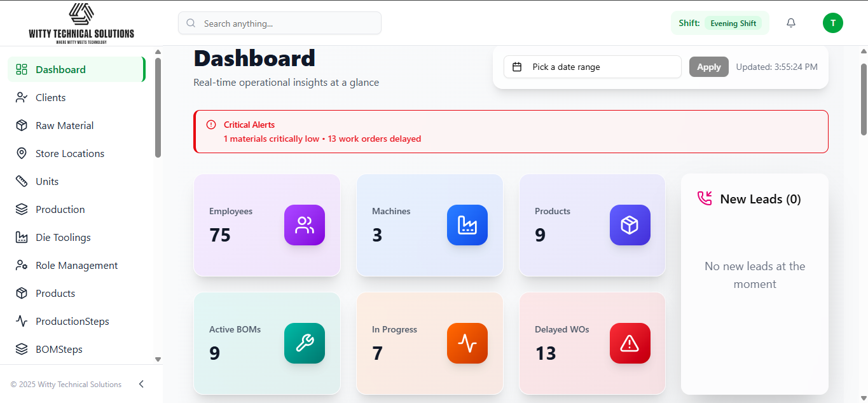Click the sidebar scroll down arrow
This screenshot has height=403, width=868.
[158, 359]
